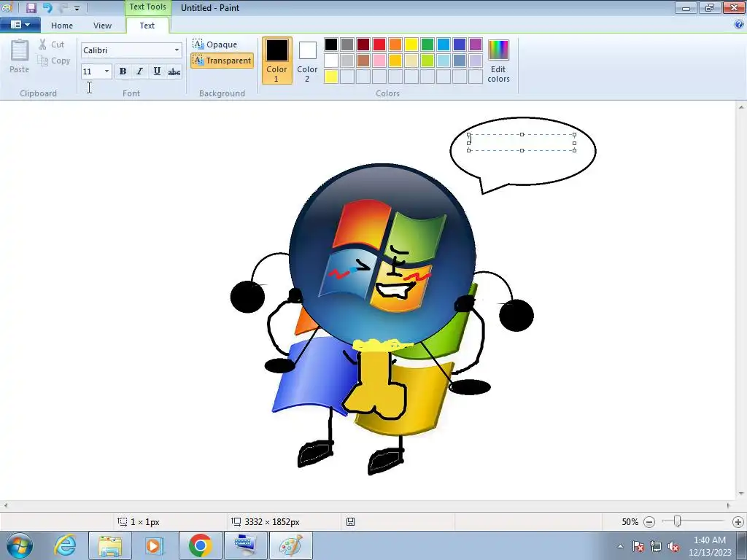Open Windows Media Player on taskbar
The image size is (747, 560).
154,545
